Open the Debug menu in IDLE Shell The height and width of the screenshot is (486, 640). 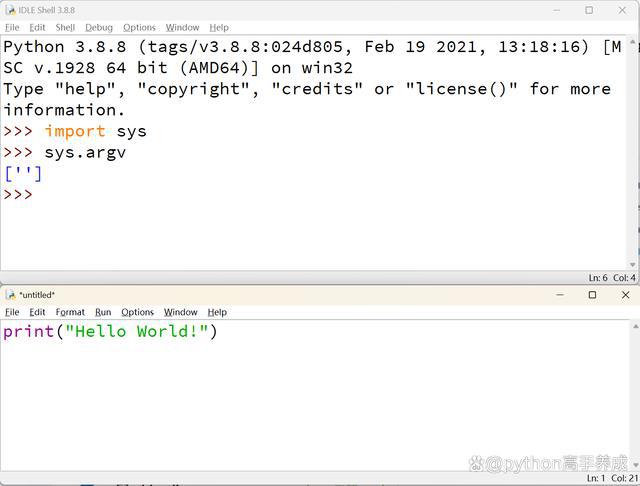coord(98,28)
